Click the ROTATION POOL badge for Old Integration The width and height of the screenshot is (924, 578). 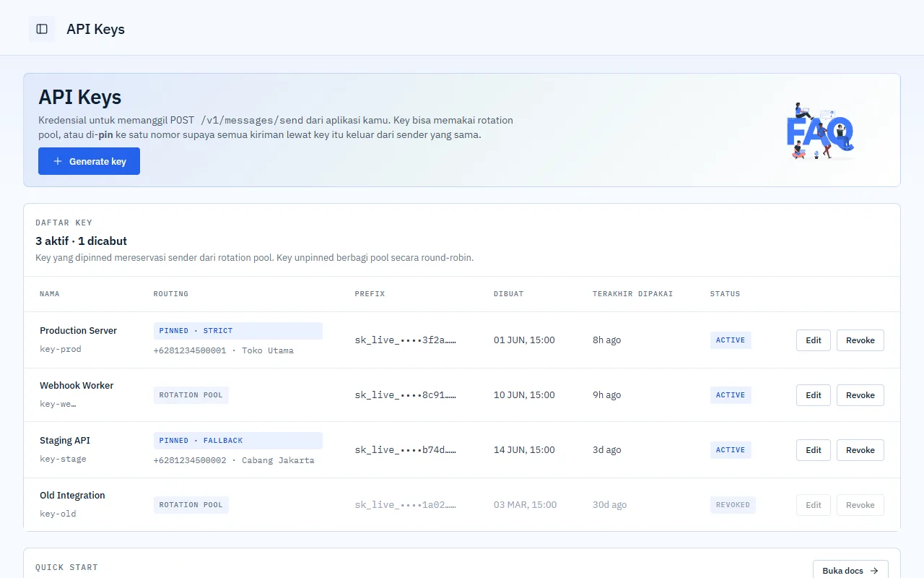[191, 505]
